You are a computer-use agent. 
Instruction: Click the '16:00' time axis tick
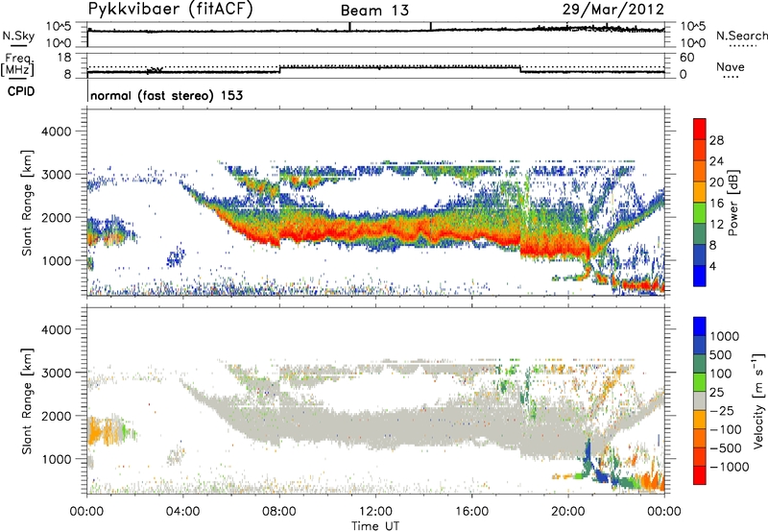pyautogui.click(x=471, y=512)
